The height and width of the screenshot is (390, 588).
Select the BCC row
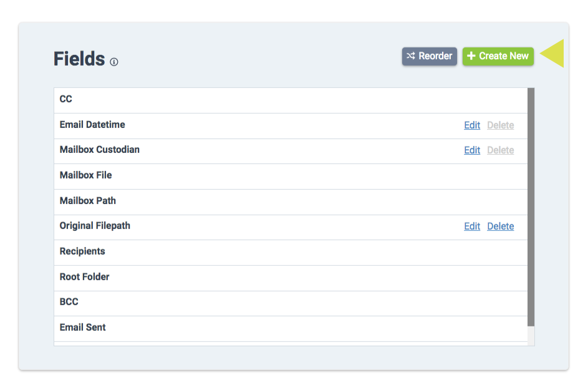click(x=291, y=303)
